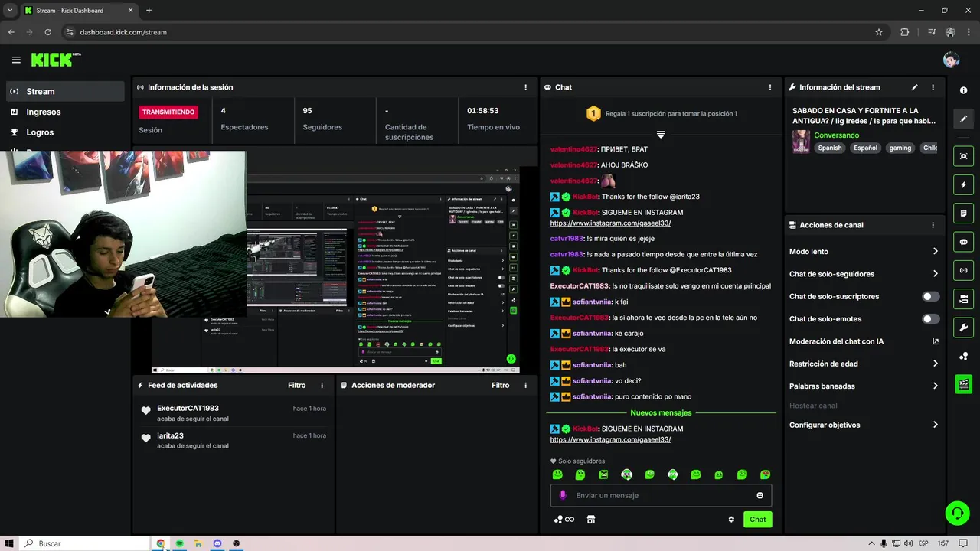
Task: Click the Spanish tag chip
Action: click(x=829, y=148)
